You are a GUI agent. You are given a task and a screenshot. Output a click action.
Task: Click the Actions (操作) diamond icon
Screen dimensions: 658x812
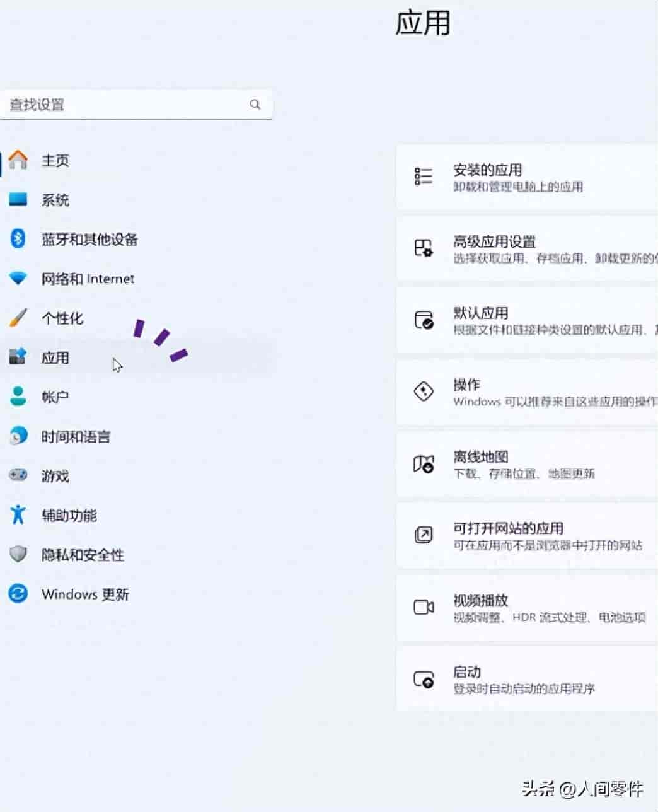point(424,391)
